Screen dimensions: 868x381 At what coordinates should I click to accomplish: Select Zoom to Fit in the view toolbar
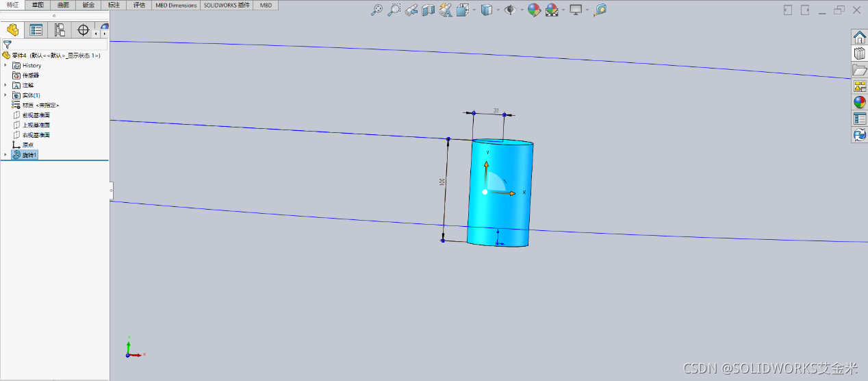(x=376, y=10)
